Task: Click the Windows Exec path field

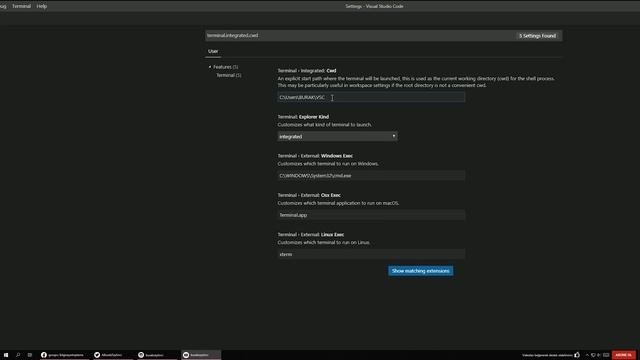Action: click(x=371, y=176)
